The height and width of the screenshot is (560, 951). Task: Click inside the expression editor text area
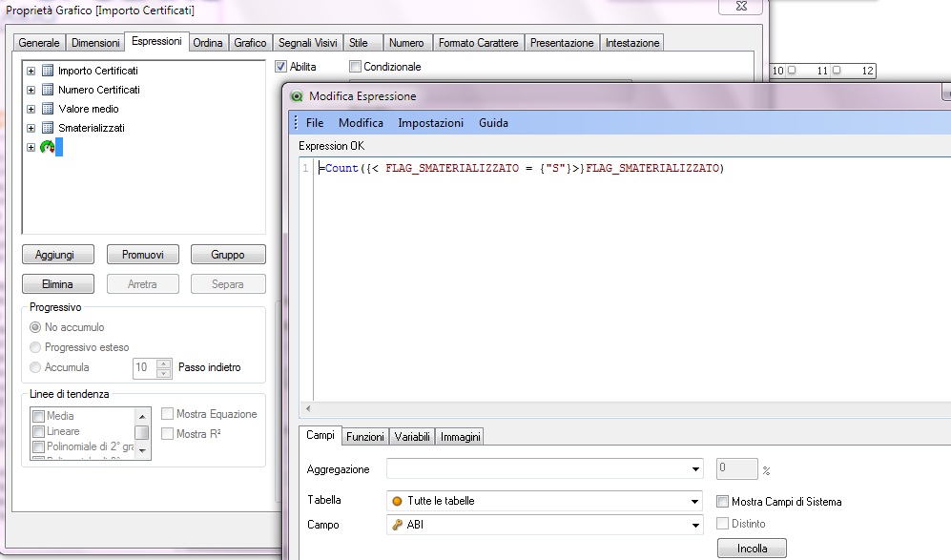[620, 286]
